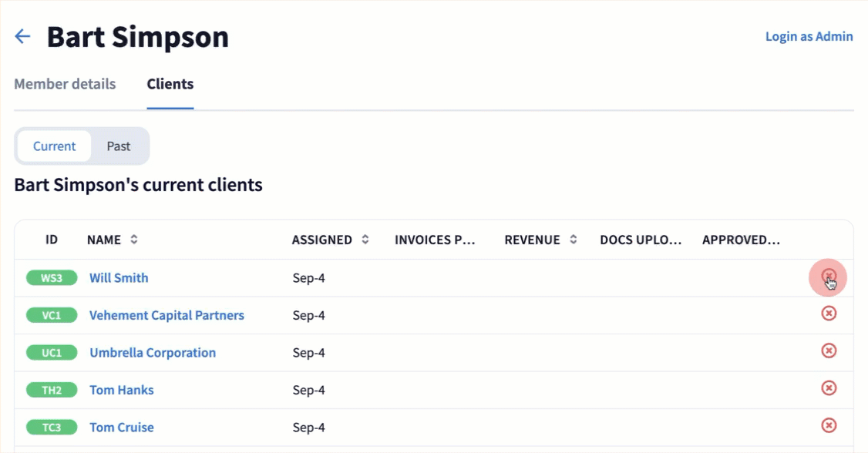868x453 pixels.
Task: Remove Tom Hanks with the red X icon
Action: [829, 388]
